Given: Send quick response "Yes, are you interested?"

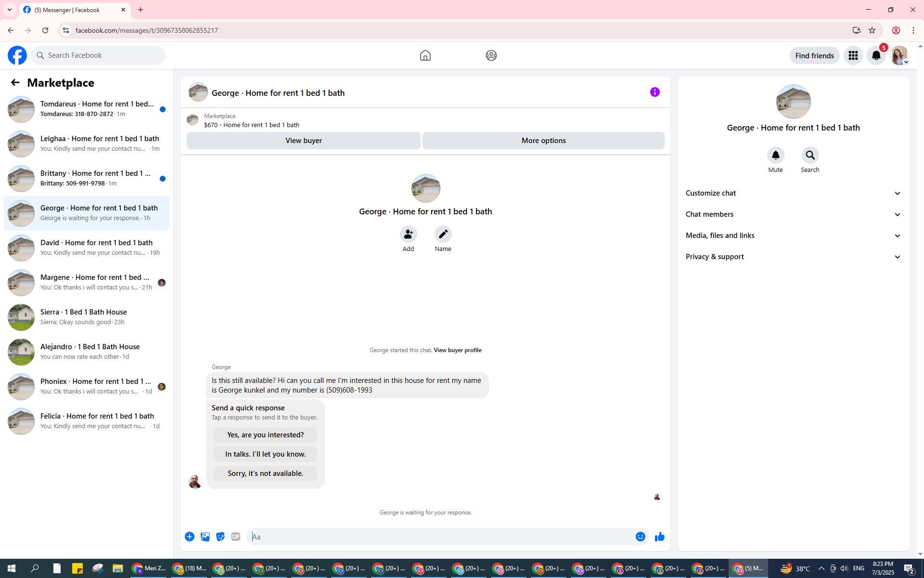Looking at the screenshot, I should [x=265, y=435].
